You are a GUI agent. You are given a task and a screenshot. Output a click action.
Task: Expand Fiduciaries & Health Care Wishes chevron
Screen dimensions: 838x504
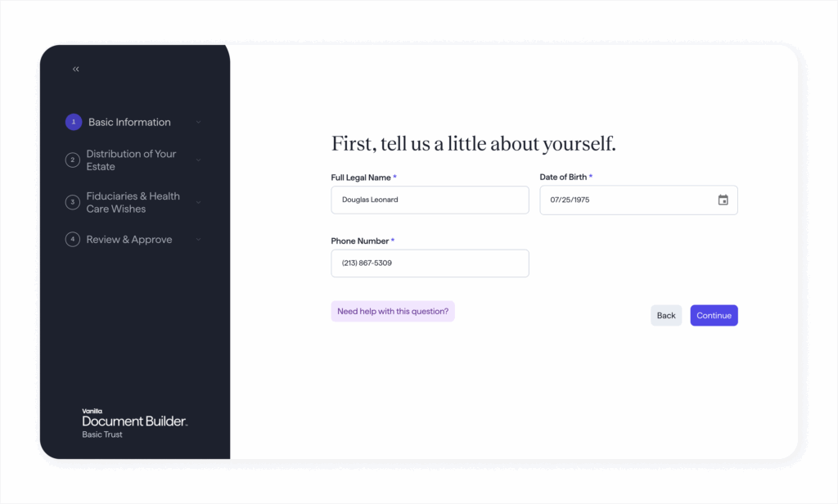[198, 202]
